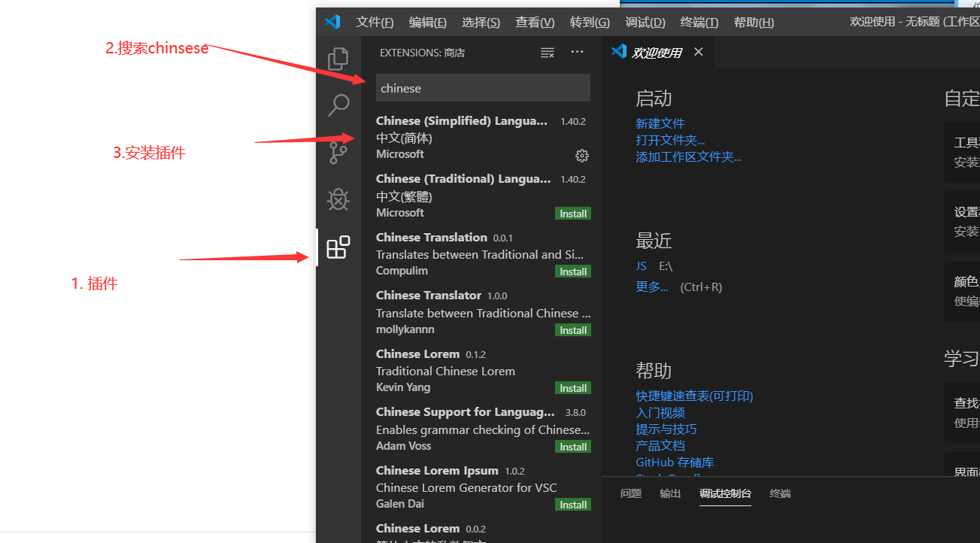Viewport: 980px width, 543px height.
Task: Install Chinese Lorem by Kevin Yang
Action: (x=573, y=388)
